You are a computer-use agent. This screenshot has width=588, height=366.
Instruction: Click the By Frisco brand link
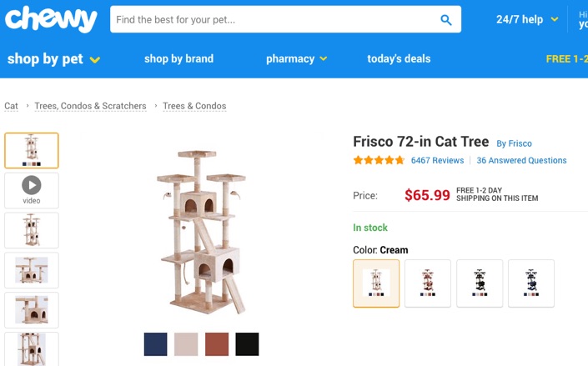click(514, 143)
